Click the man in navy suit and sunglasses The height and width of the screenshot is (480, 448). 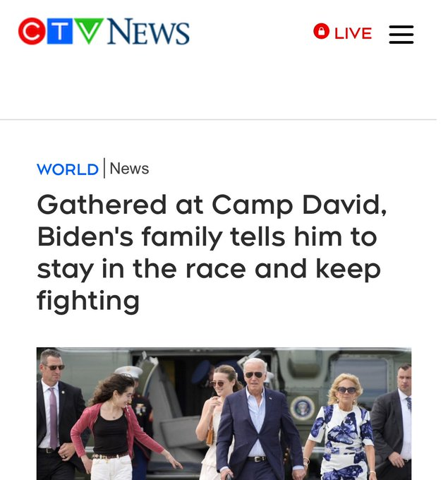coord(256,419)
